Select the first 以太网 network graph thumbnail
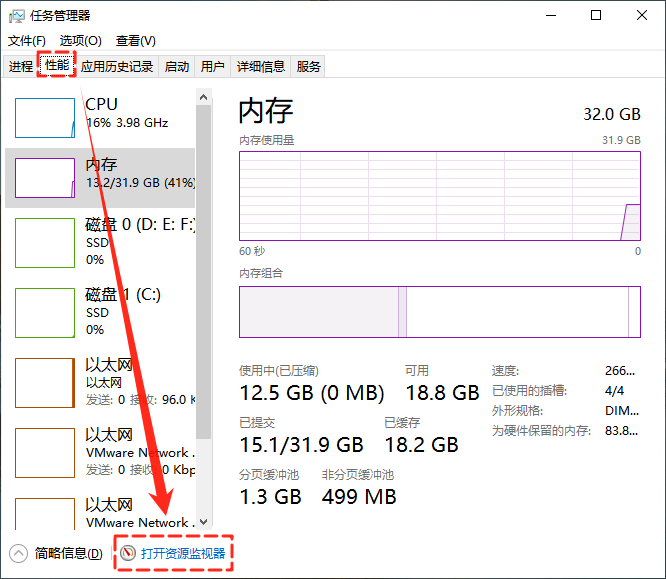The height and width of the screenshot is (579, 666). pos(45,383)
